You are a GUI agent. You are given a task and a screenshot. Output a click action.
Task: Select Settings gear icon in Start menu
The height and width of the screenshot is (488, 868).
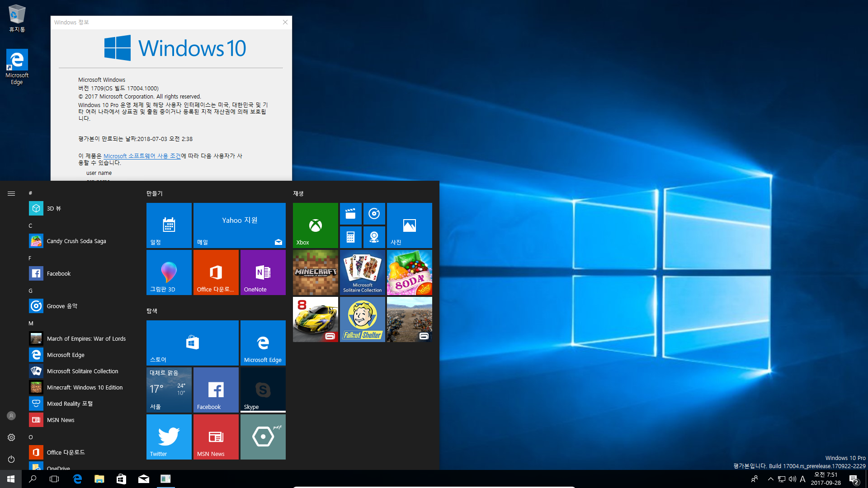pyautogui.click(x=11, y=437)
